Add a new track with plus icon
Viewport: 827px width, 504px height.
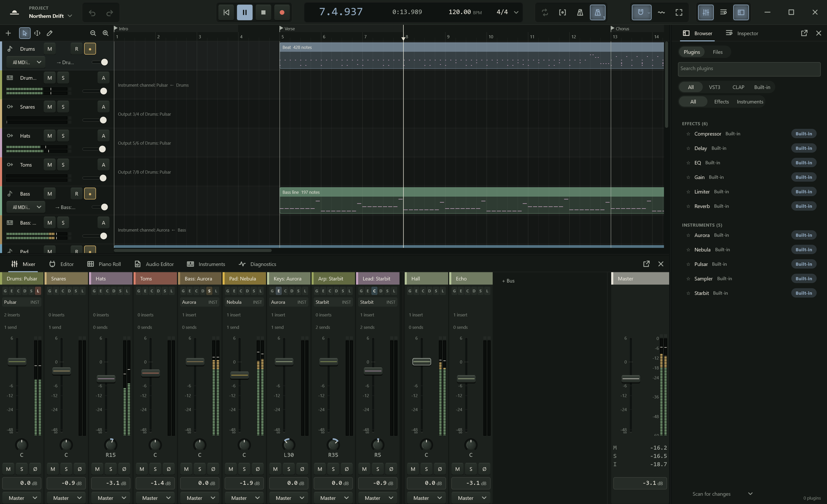(8, 33)
